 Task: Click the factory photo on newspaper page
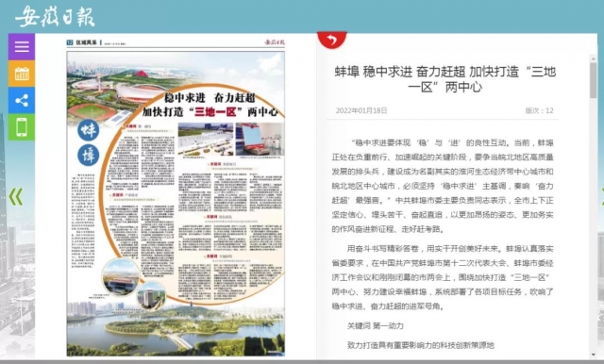pos(206,139)
